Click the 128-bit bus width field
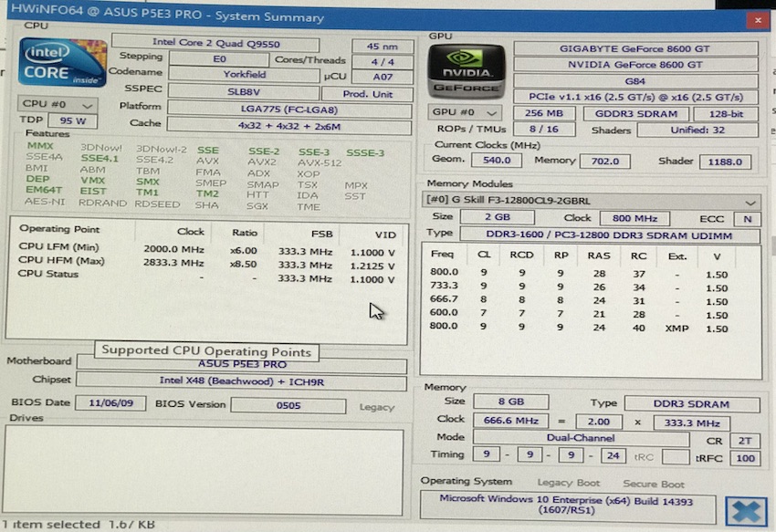The image size is (776, 532). click(726, 114)
